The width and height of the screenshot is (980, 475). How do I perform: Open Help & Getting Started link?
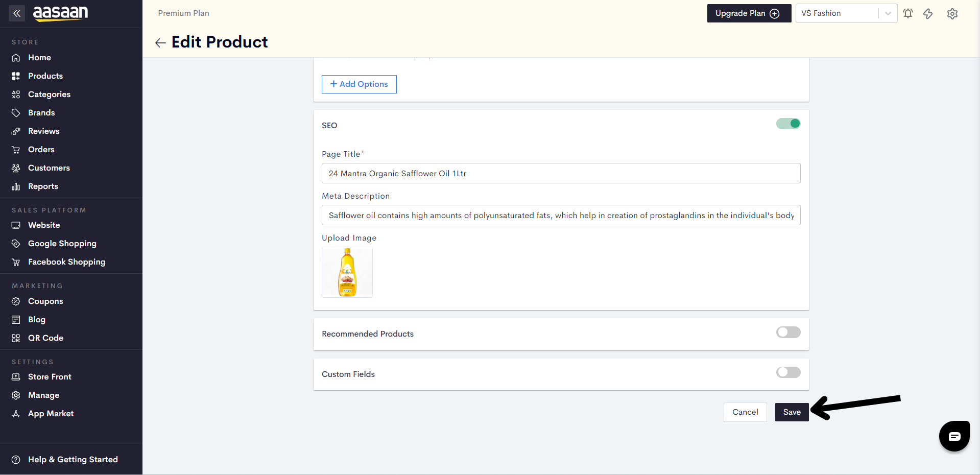(x=73, y=460)
